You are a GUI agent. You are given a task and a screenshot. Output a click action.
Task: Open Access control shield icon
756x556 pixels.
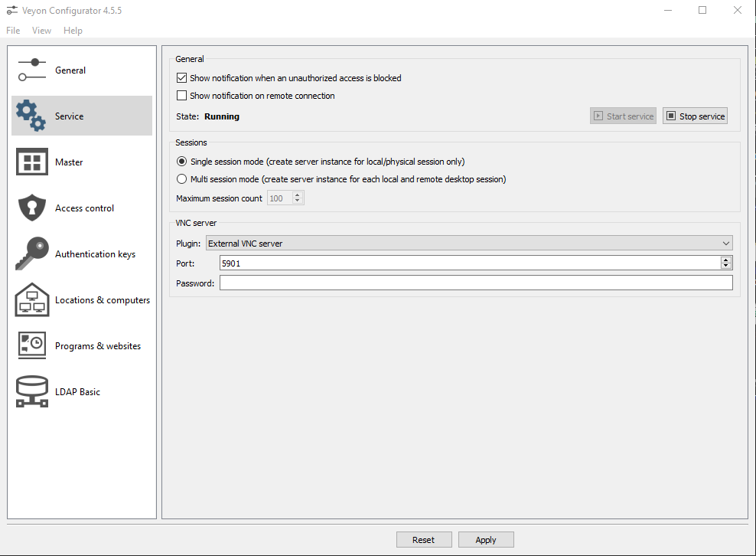click(x=32, y=208)
